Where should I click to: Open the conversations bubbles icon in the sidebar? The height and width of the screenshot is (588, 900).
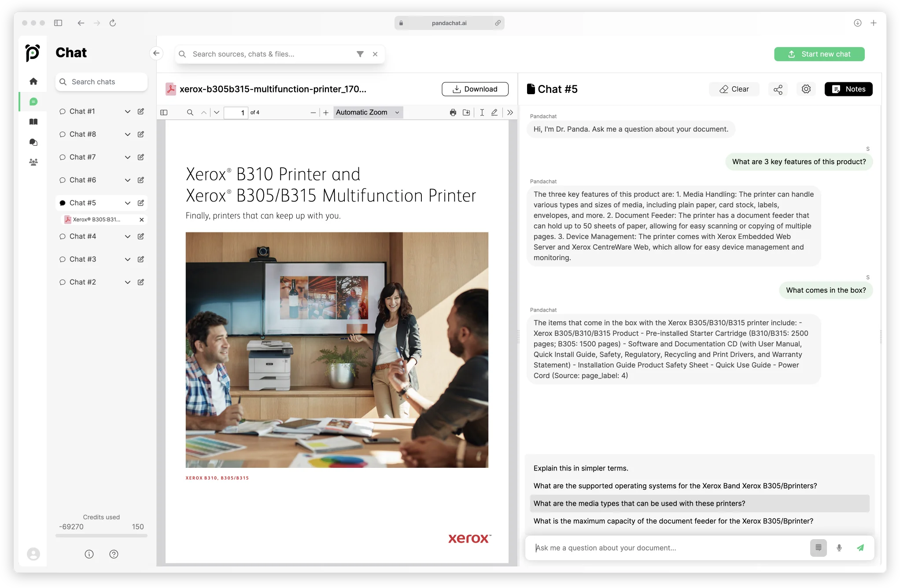[x=33, y=142]
